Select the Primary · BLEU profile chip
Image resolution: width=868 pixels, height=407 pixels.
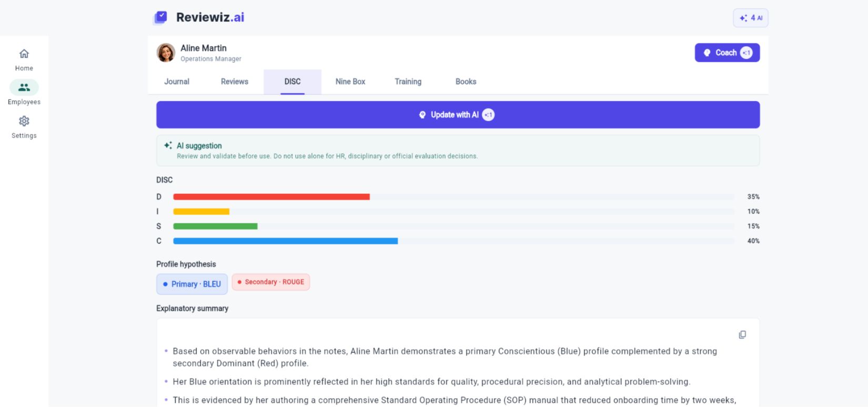coord(192,284)
